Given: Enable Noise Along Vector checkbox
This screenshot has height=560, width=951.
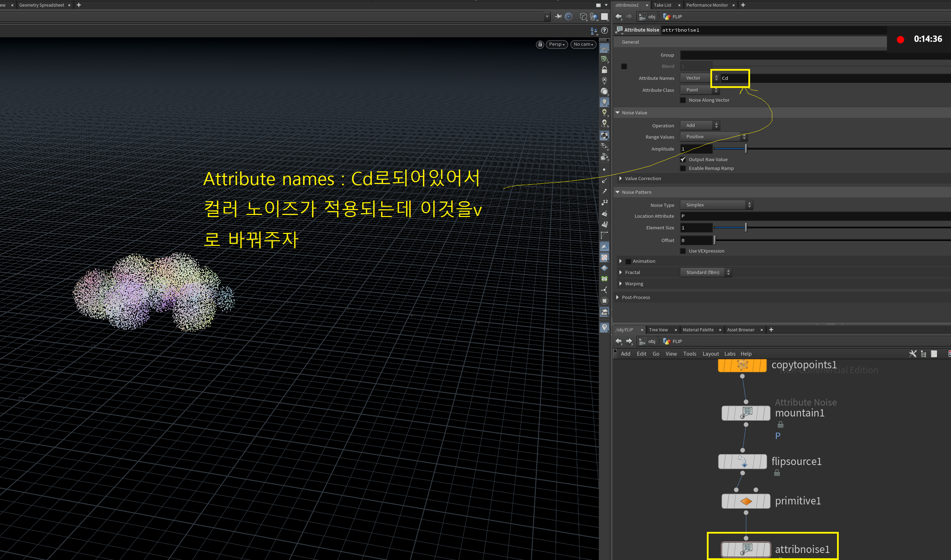Looking at the screenshot, I should (683, 100).
